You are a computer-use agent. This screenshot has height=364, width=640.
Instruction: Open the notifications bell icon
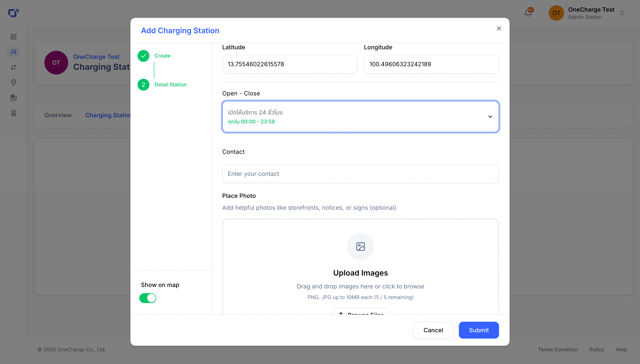pos(528,13)
